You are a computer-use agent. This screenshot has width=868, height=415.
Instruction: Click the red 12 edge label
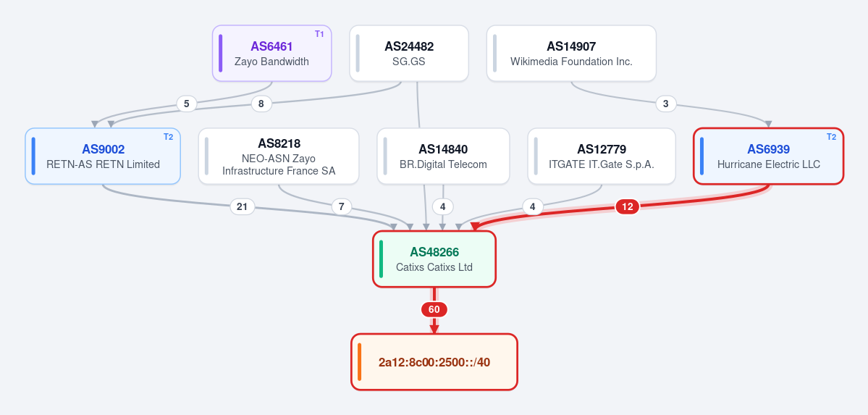[627, 206]
